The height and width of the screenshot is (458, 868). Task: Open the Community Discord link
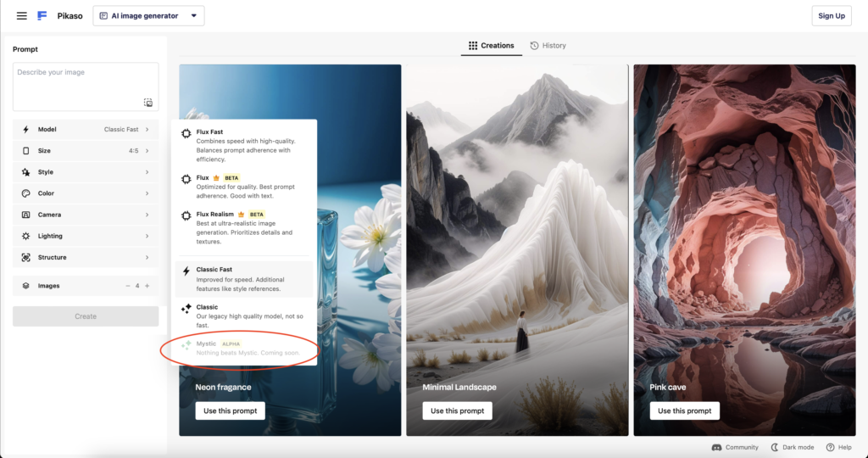point(735,448)
